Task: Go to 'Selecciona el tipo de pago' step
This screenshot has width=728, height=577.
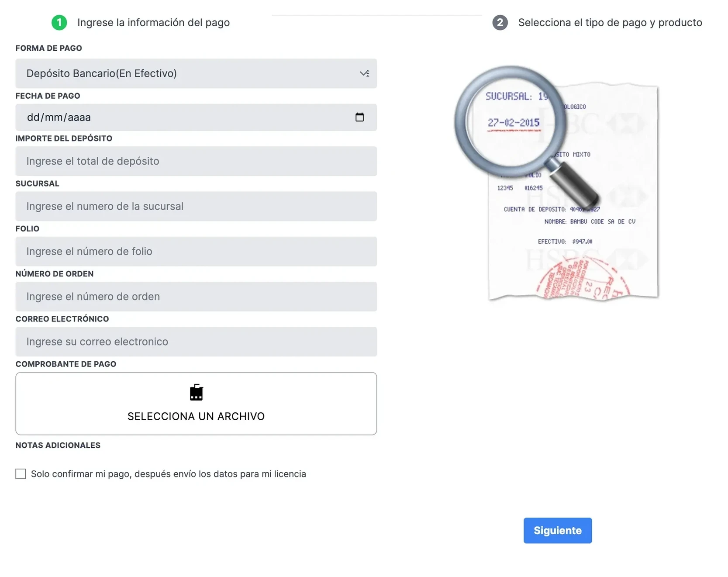Action: [610, 23]
